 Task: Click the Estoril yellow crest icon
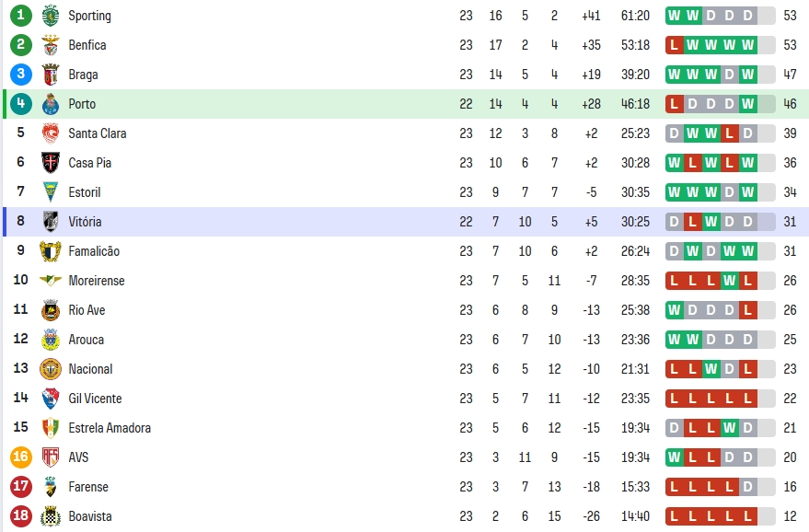pyautogui.click(x=51, y=192)
